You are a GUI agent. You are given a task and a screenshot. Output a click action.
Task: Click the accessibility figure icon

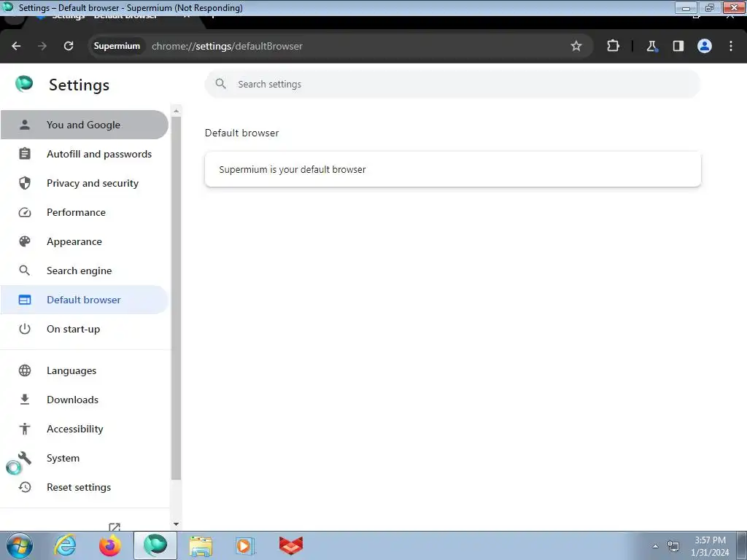[x=25, y=429]
